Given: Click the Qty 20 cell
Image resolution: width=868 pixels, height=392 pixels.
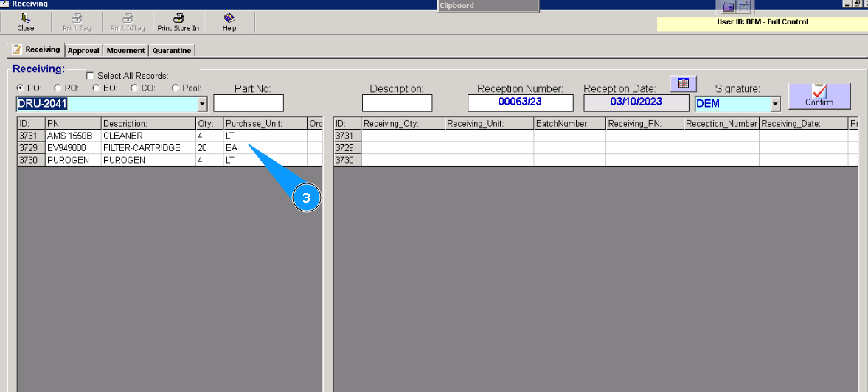Looking at the screenshot, I should [209, 147].
